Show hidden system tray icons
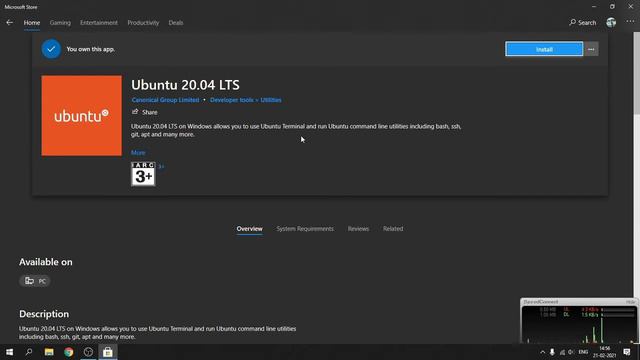This screenshot has height=360, width=640. (542, 352)
